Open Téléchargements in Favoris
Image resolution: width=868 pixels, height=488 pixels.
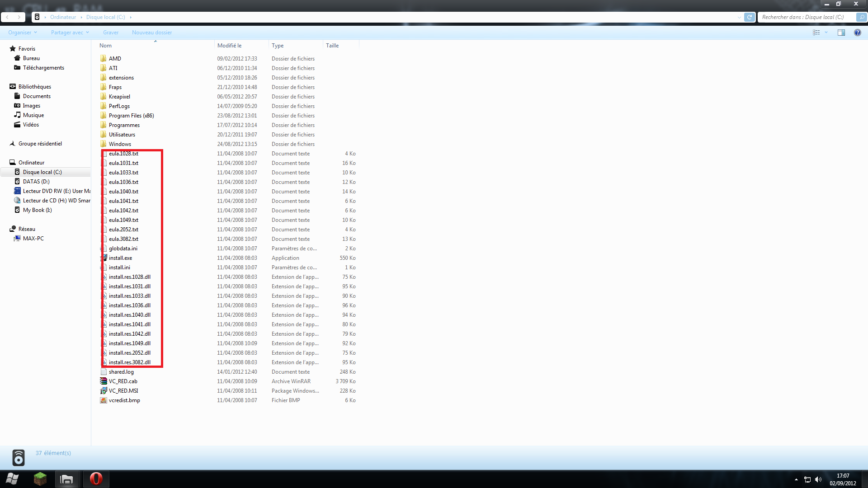coord(43,68)
